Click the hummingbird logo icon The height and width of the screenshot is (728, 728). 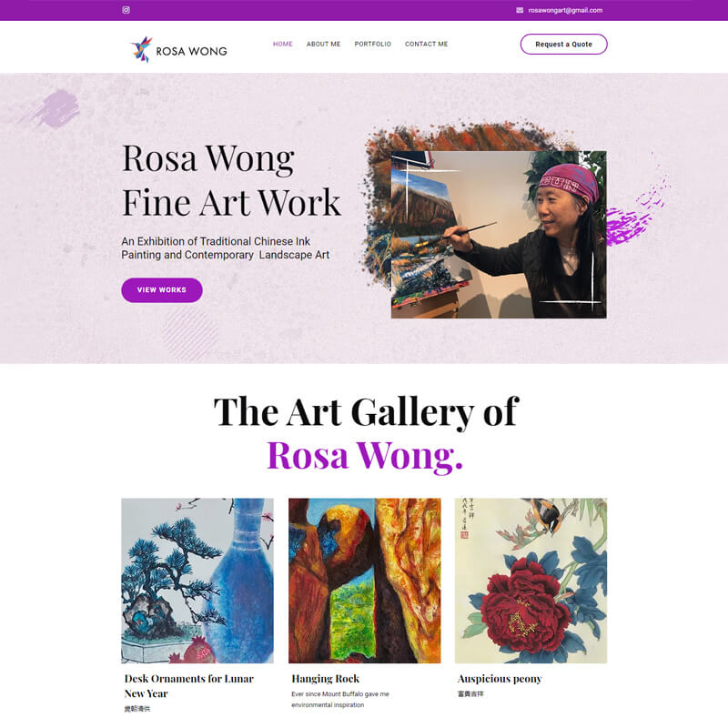[142, 49]
